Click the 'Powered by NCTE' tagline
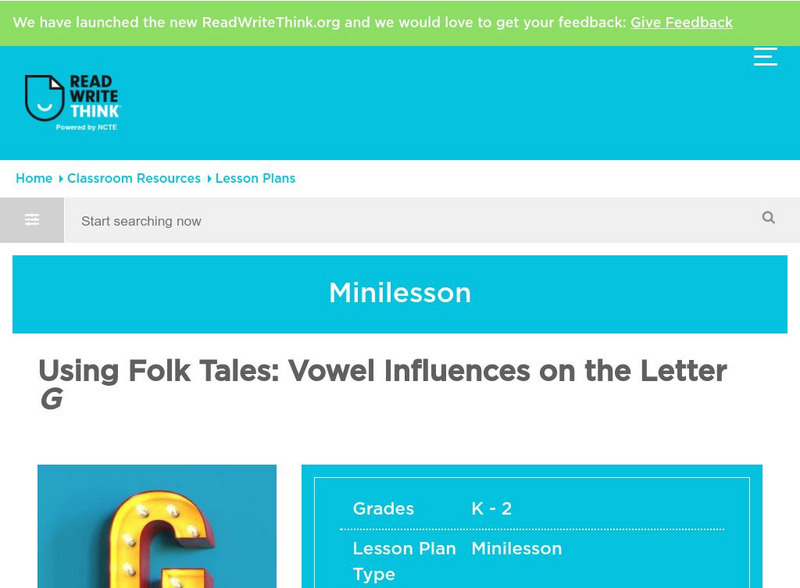This screenshot has width=800, height=588. point(87,127)
